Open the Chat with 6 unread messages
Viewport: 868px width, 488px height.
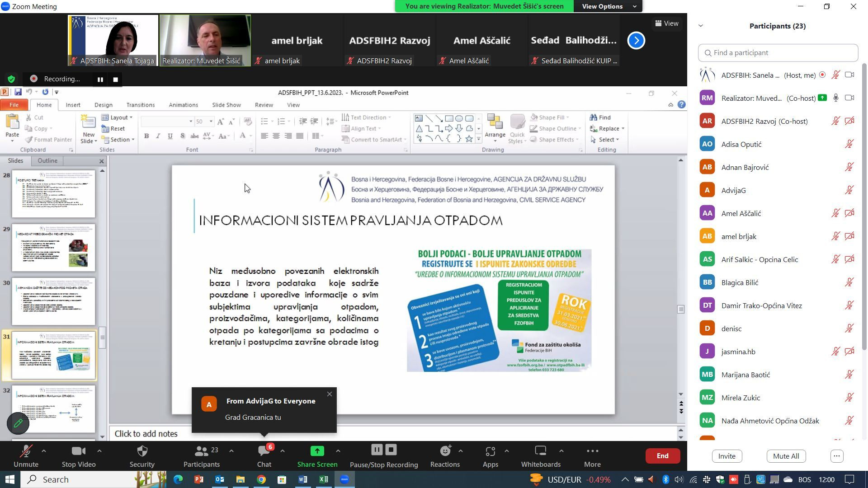tap(264, 456)
